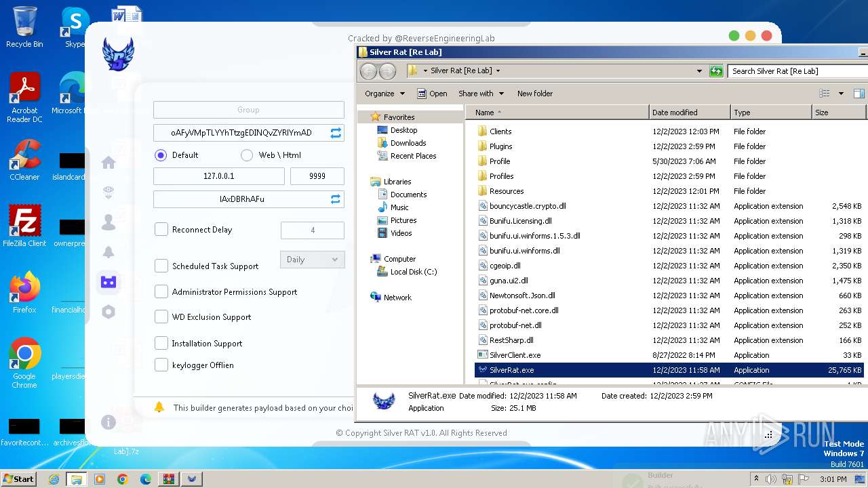Click the Open button in Explorer toolbar

[432, 94]
